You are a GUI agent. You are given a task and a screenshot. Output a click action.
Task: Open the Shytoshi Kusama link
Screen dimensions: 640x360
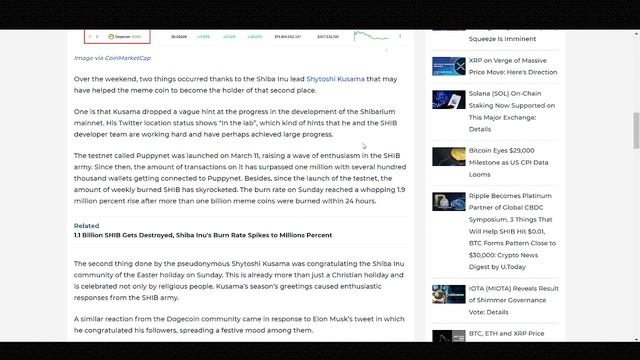tap(335, 79)
